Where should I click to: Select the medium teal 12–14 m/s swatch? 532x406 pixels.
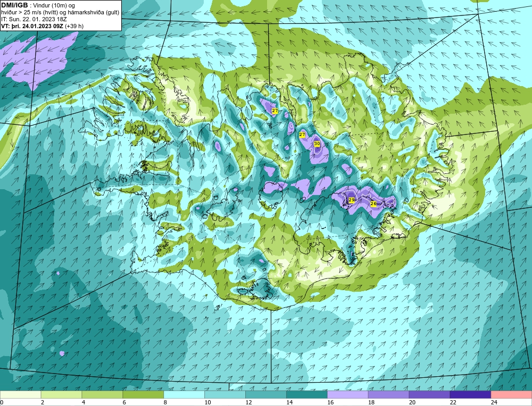[x=266, y=395]
